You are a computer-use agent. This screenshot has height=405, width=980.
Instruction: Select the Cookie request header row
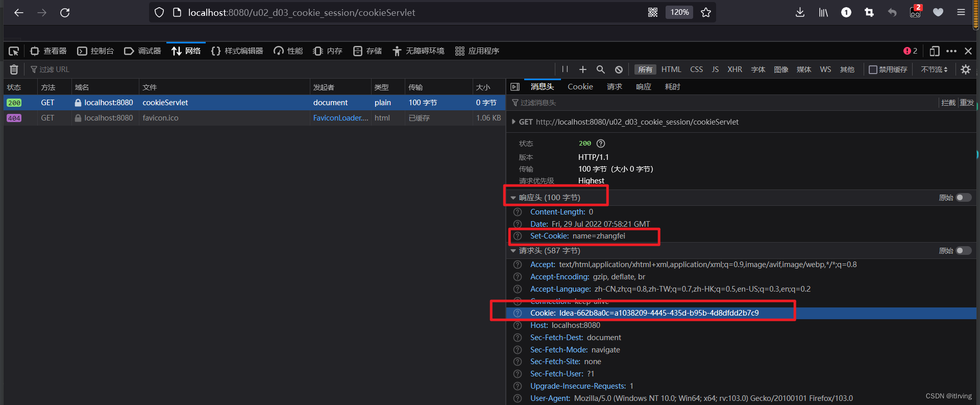pyautogui.click(x=741, y=313)
